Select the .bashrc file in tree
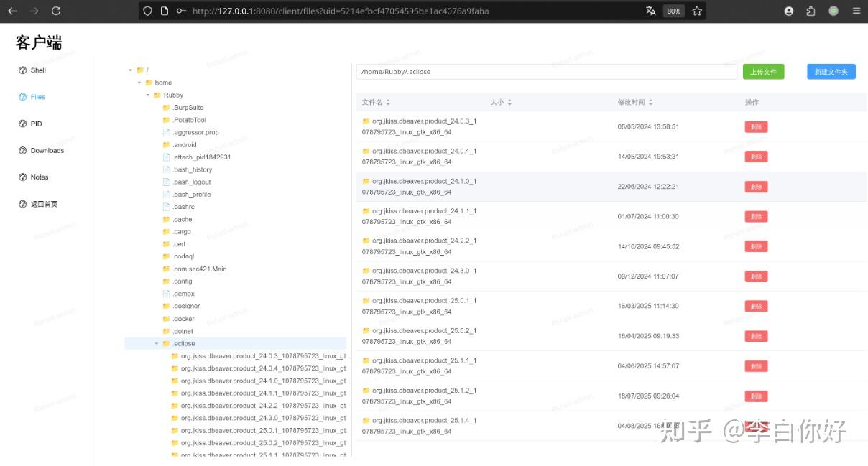This screenshot has width=868, height=466. [x=184, y=207]
